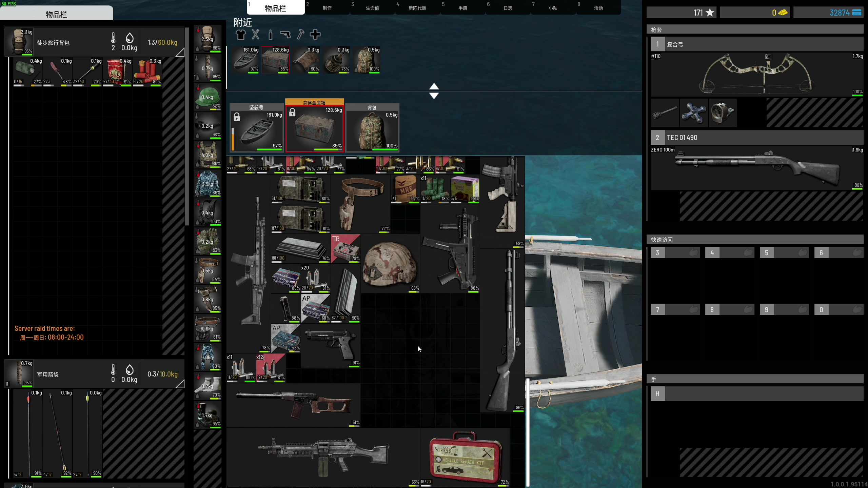Image resolution: width=868 pixels, height=488 pixels.
Task: Click the chest contents scrollbar
Action: [528, 432]
